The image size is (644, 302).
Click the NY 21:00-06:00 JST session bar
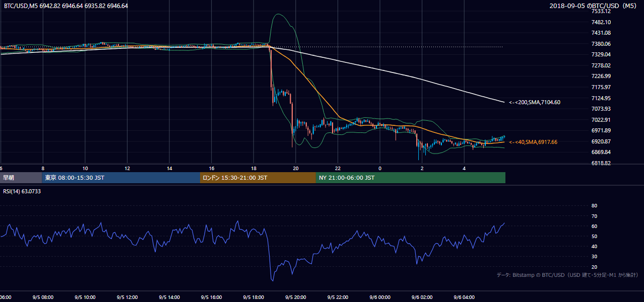411,178
